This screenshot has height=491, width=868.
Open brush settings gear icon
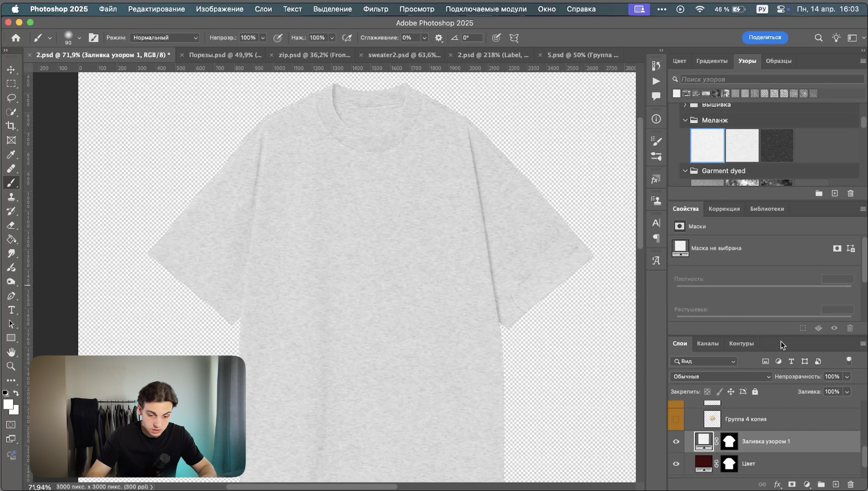pos(439,38)
